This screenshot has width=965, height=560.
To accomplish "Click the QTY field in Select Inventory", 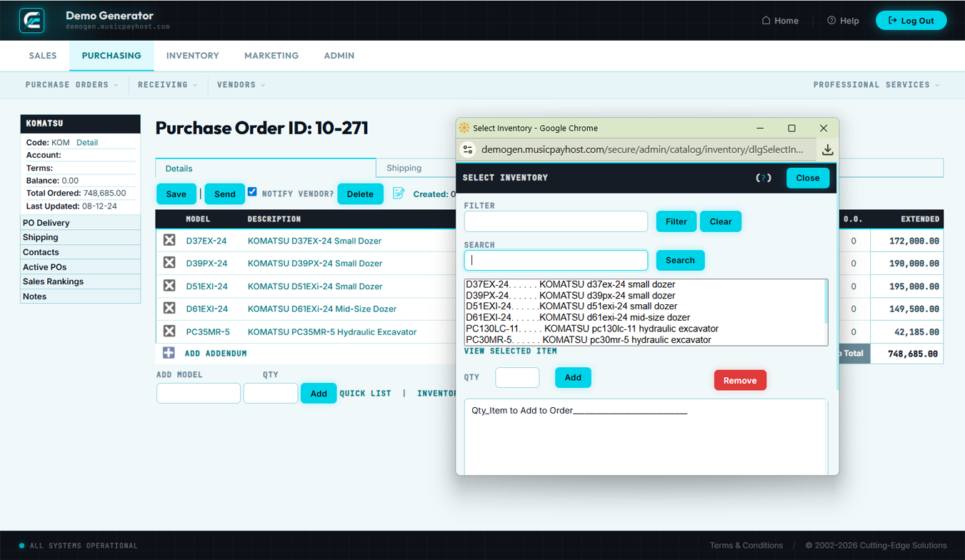I will [x=517, y=377].
